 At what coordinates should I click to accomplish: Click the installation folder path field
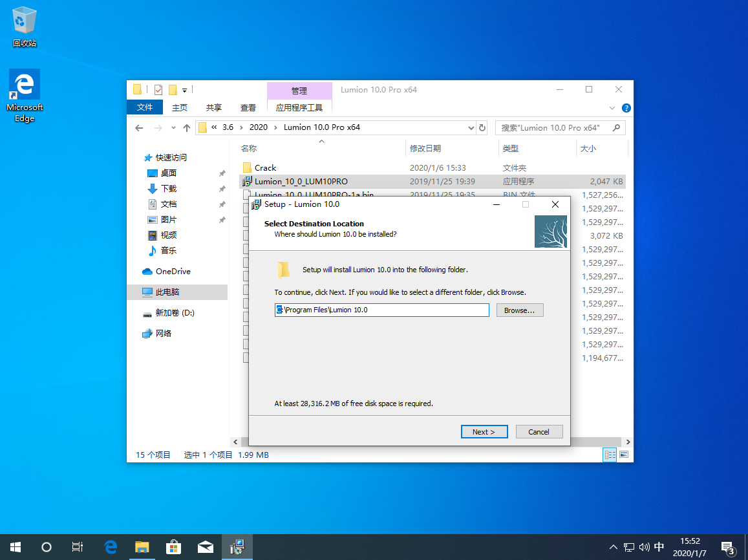click(381, 310)
